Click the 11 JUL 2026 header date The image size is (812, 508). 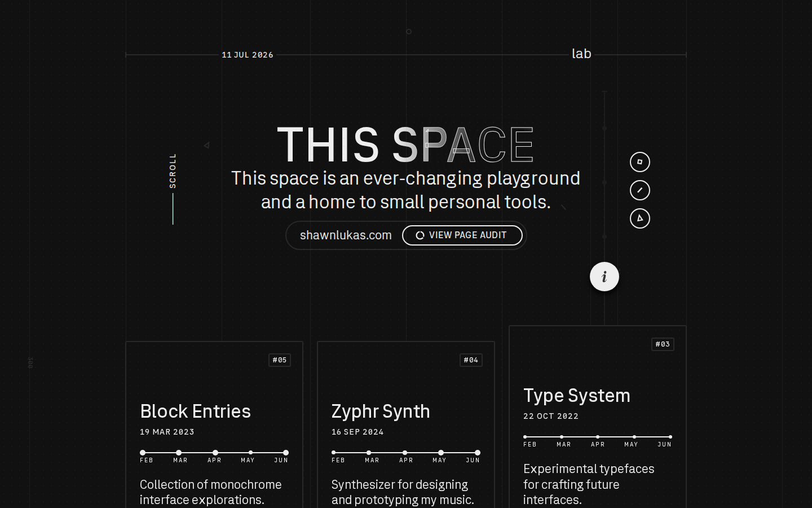pyautogui.click(x=248, y=55)
